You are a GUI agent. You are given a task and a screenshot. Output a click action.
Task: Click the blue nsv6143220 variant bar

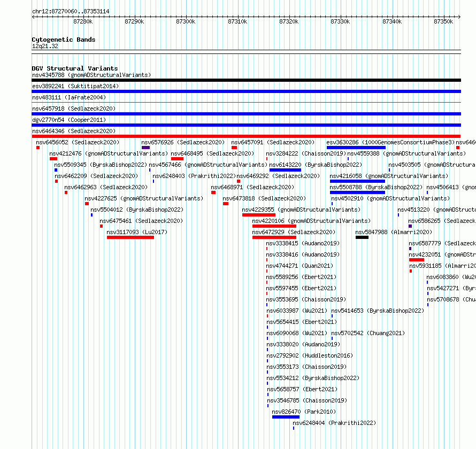tap(286, 170)
